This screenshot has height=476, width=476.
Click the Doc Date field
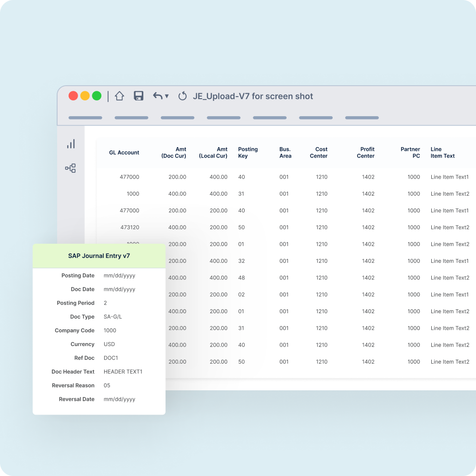(119, 289)
